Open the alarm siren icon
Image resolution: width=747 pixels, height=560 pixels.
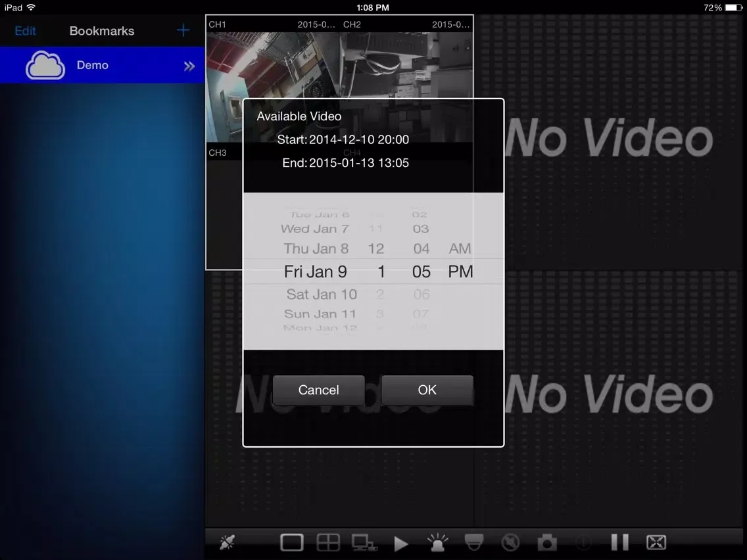[x=437, y=542]
